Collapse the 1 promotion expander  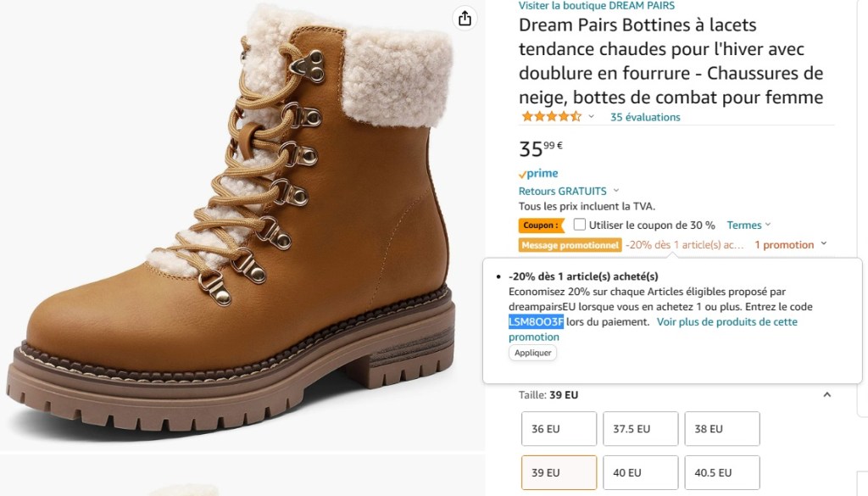click(822, 245)
